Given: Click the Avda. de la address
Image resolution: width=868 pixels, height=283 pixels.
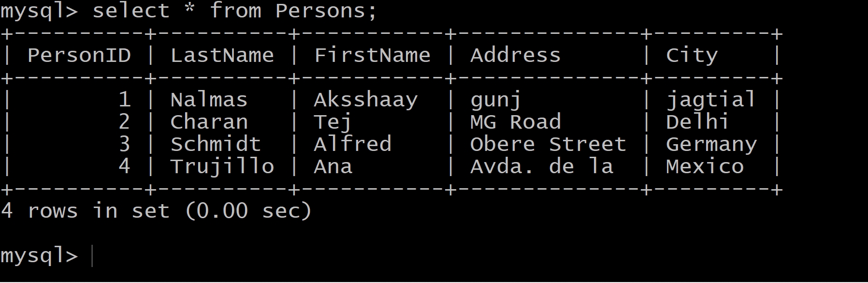Looking at the screenshot, I should [x=541, y=166].
